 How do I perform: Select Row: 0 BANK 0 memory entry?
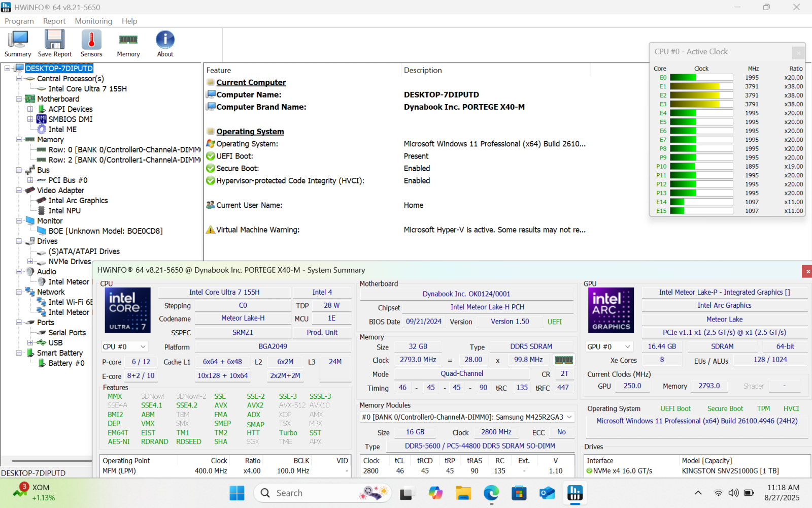coord(124,150)
